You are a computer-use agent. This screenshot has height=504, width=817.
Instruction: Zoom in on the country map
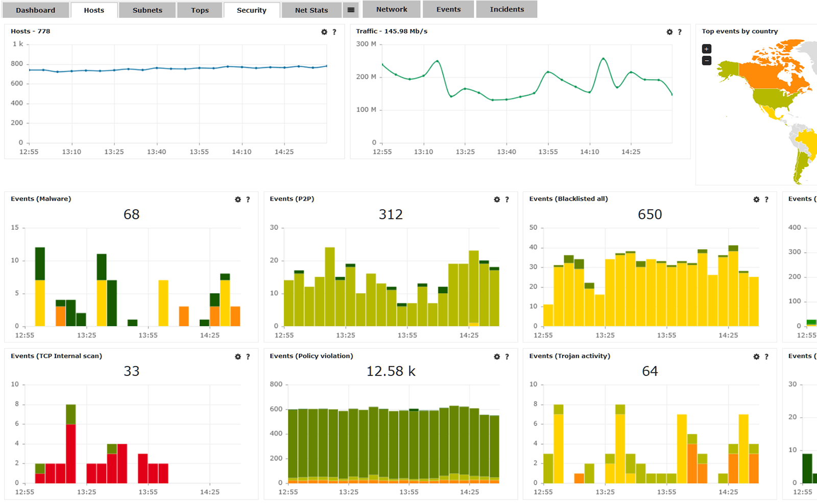tap(707, 49)
